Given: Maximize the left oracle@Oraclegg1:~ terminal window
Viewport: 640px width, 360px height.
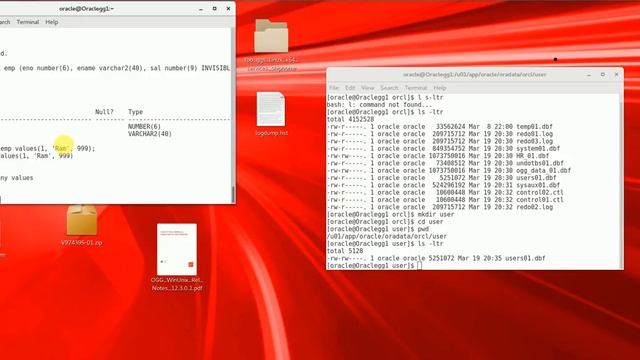Looking at the screenshot, I should tap(215, 9).
